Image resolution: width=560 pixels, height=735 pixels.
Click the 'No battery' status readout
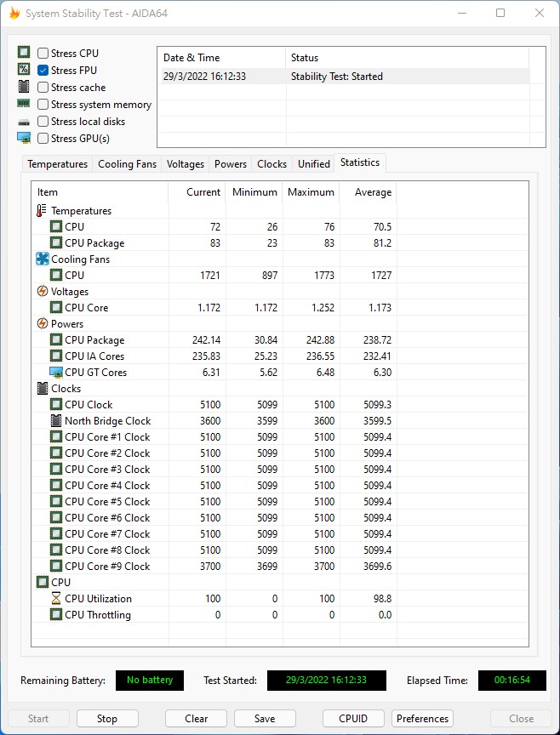click(150, 681)
